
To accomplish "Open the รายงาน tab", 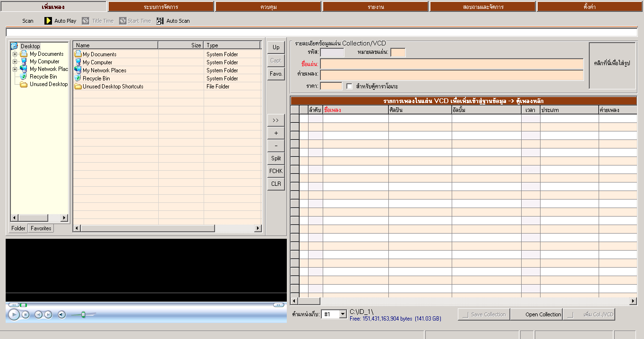I will 376,7.
